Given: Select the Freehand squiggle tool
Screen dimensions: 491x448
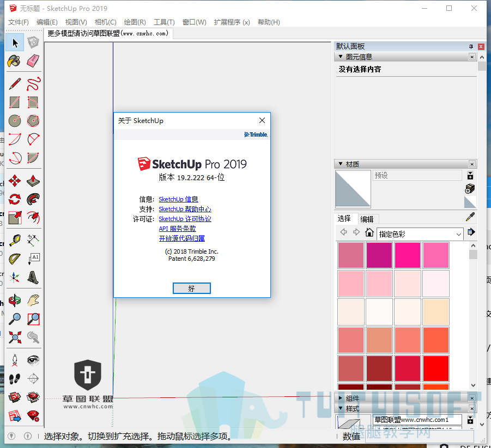Looking at the screenshot, I should pyautogui.click(x=33, y=84).
